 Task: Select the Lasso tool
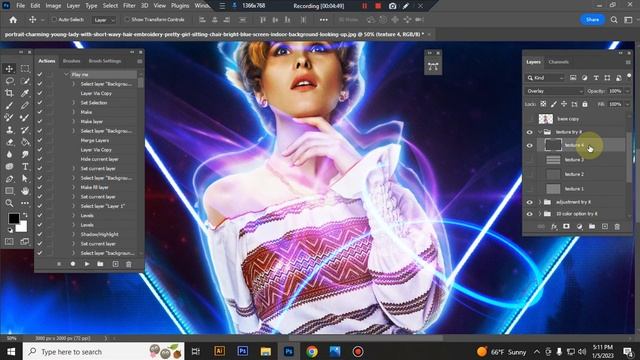click(9, 81)
